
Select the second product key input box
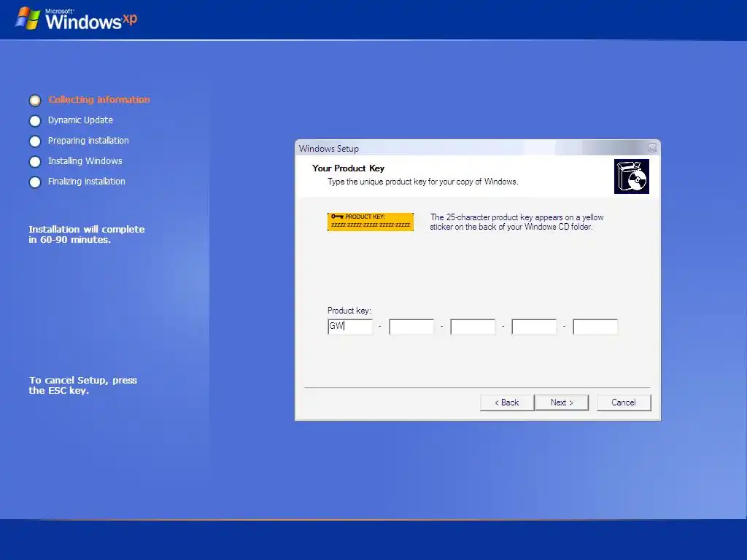[411, 327]
